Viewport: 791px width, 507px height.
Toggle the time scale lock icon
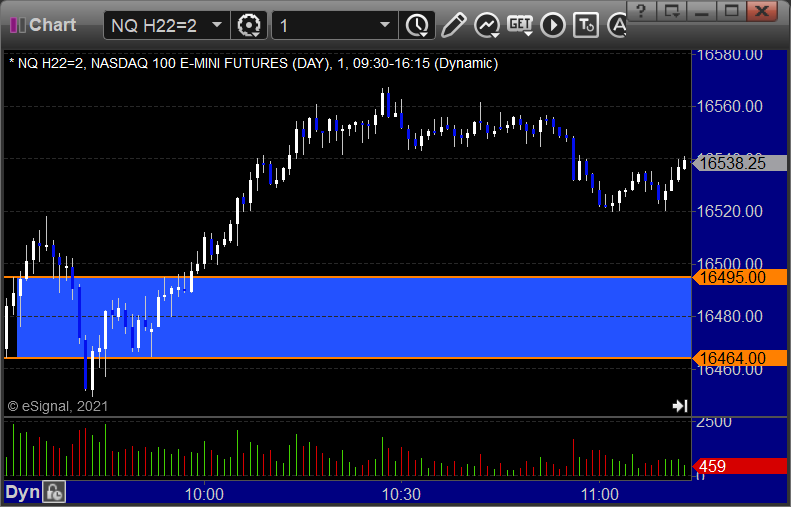(54, 492)
